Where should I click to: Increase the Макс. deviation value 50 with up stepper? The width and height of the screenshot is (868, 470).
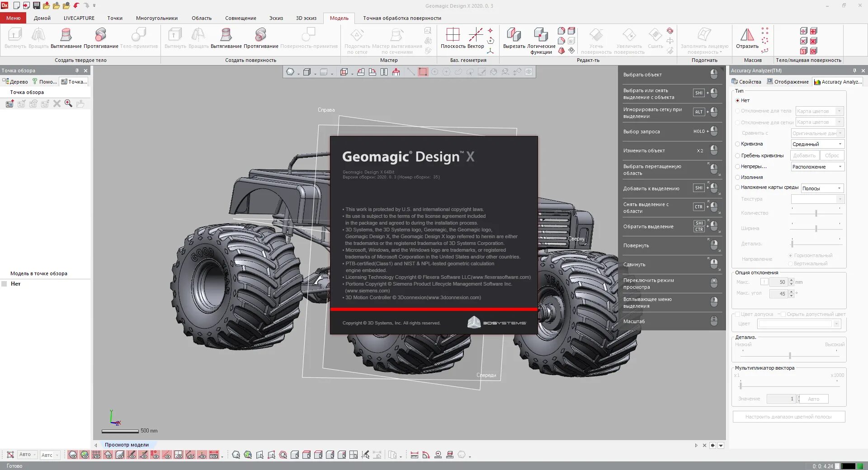791,280
